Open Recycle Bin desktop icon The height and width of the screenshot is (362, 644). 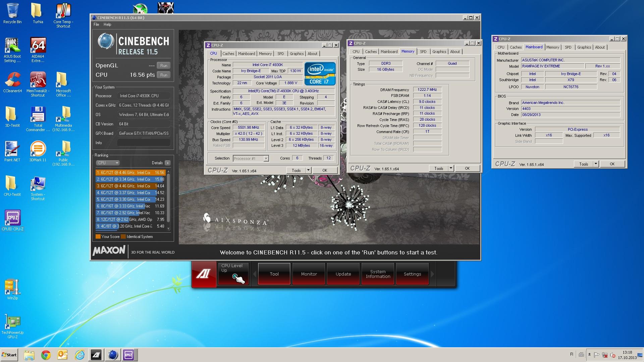click(12, 13)
